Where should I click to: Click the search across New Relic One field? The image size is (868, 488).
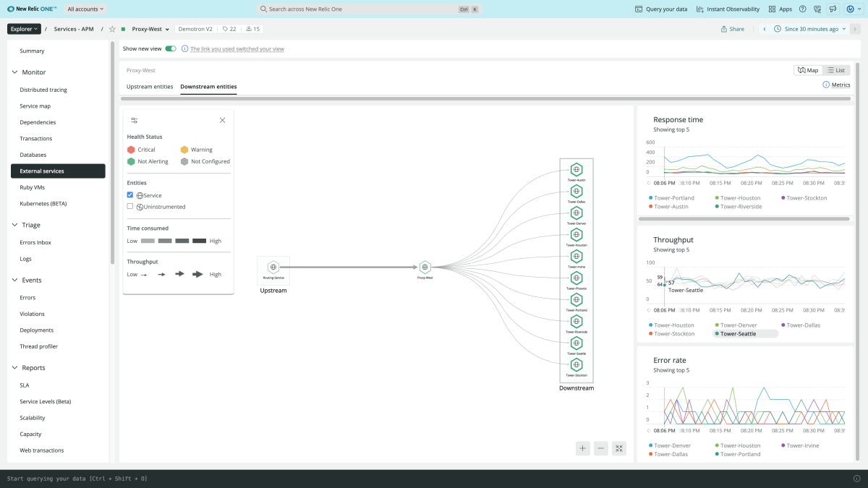click(x=362, y=9)
